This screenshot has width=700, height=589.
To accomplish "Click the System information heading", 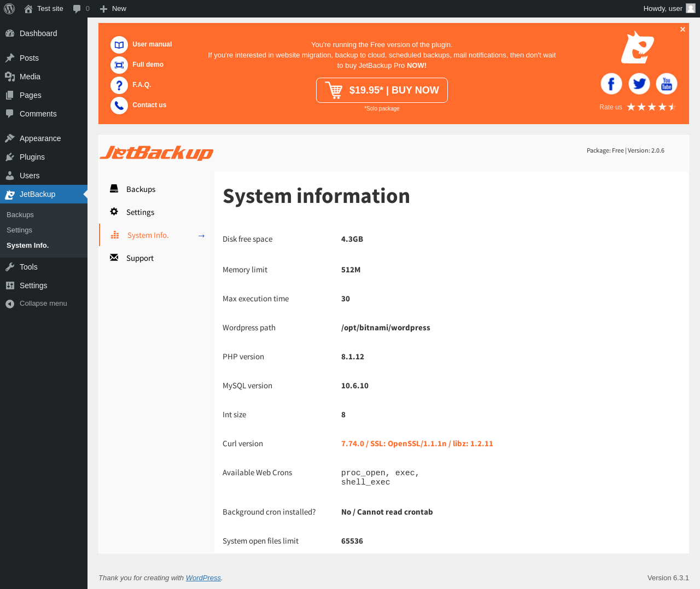I will click(x=316, y=196).
